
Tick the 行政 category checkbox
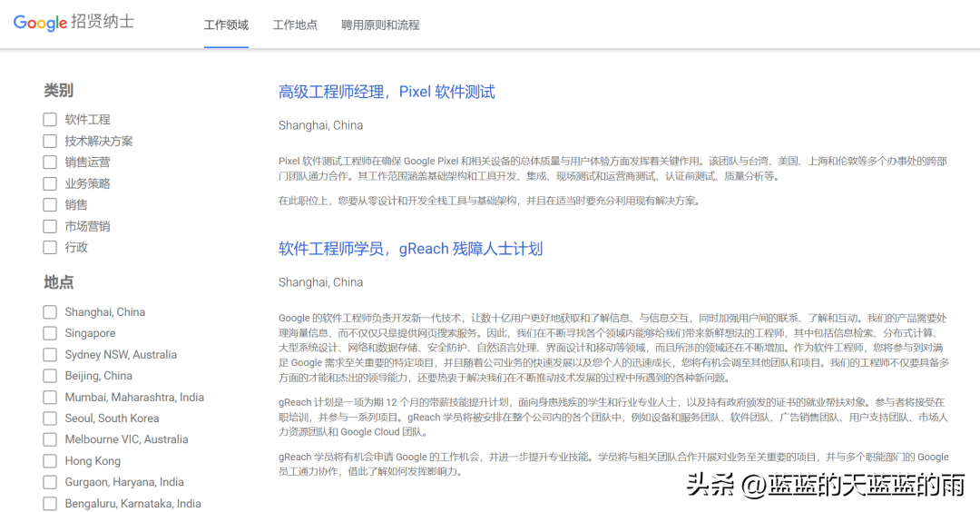click(50, 247)
